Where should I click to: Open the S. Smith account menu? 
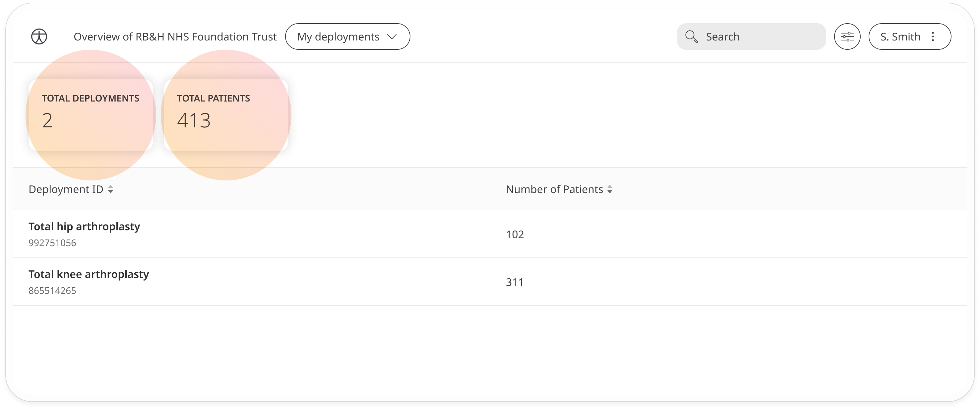(x=910, y=36)
